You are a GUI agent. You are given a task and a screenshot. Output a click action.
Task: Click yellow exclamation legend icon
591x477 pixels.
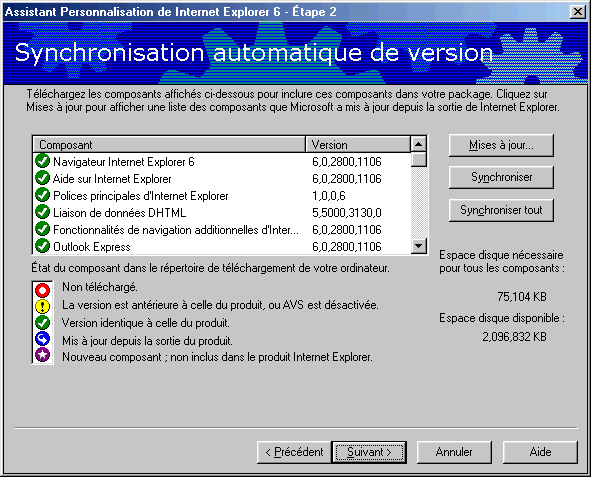point(42,306)
